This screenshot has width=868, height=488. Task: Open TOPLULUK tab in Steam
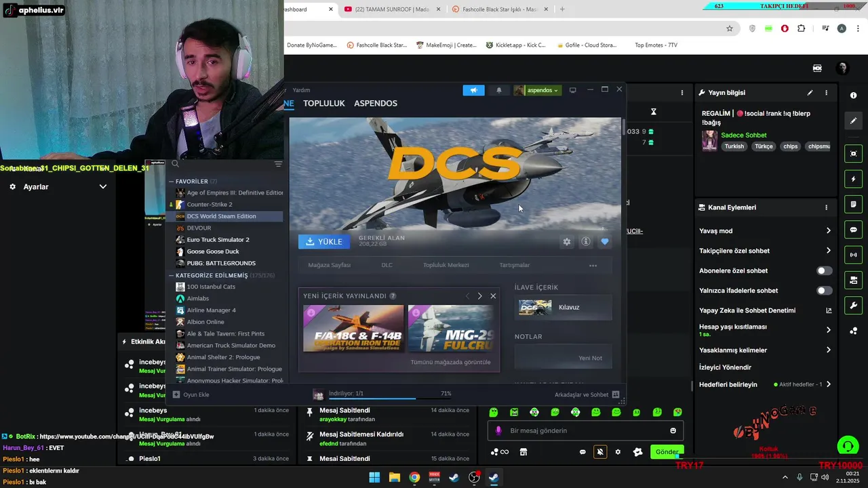click(x=324, y=103)
